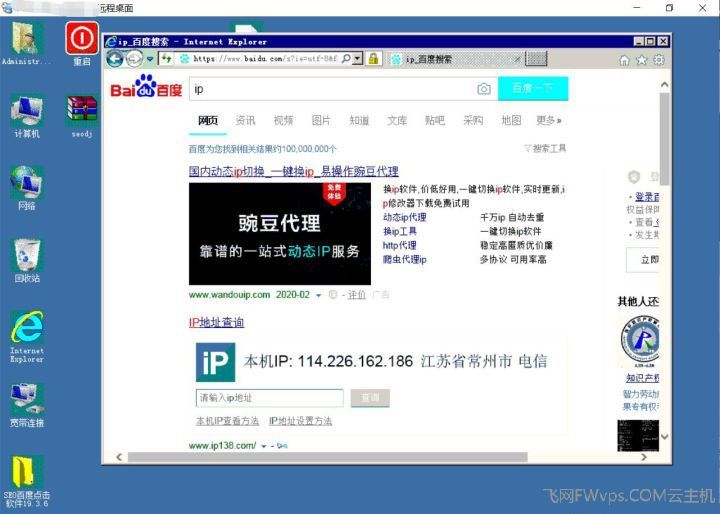Screen dimensions: 720x514
Task: Click the 百度为您找到相关结果 count text
Action: pos(262,149)
